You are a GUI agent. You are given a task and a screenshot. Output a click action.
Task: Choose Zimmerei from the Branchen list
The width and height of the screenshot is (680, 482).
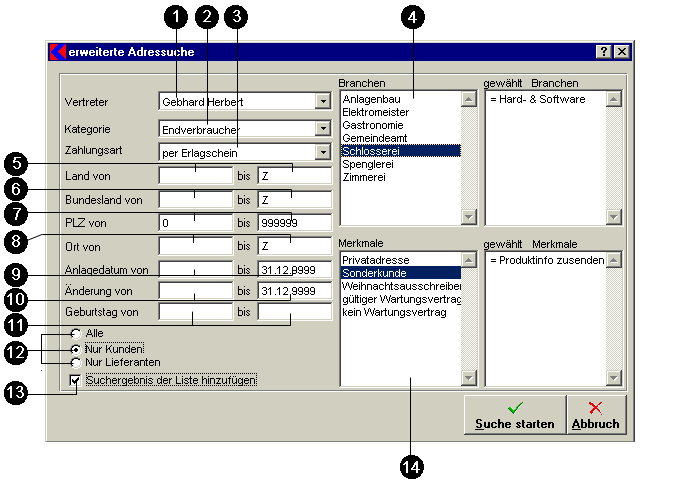click(365, 175)
